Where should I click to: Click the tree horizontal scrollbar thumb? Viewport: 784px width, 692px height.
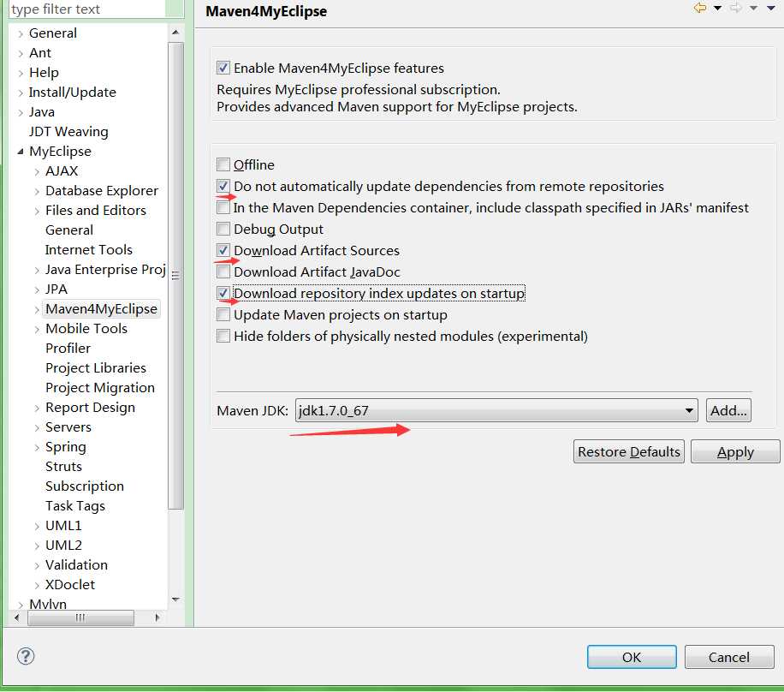click(80, 617)
